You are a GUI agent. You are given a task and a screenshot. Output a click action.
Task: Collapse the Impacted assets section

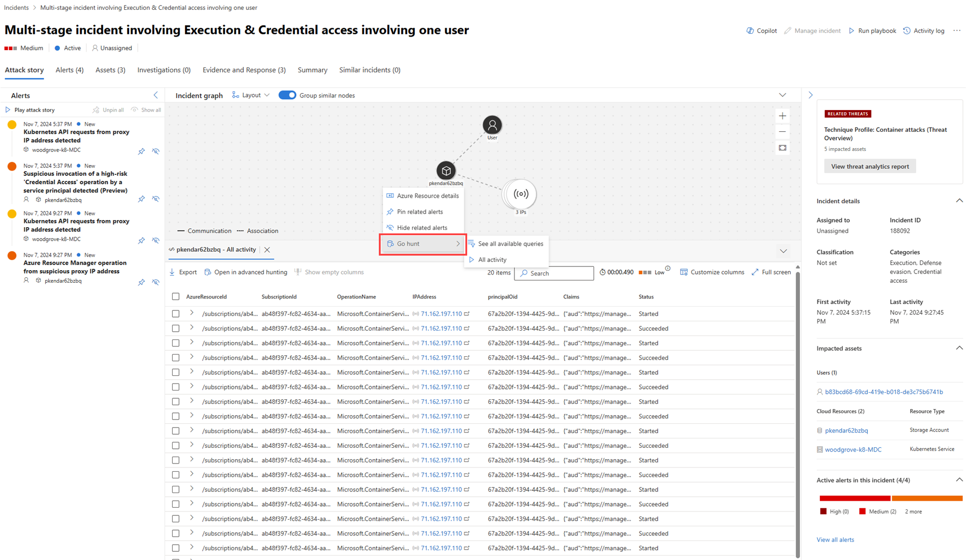tap(959, 349)
